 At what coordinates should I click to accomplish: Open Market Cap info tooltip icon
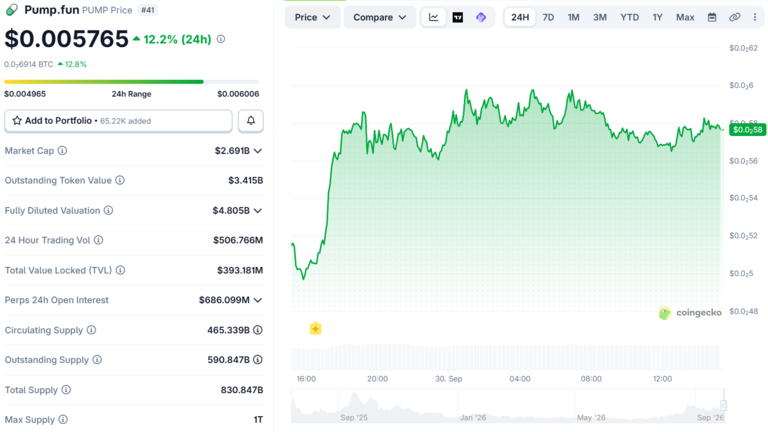(62, 150)
